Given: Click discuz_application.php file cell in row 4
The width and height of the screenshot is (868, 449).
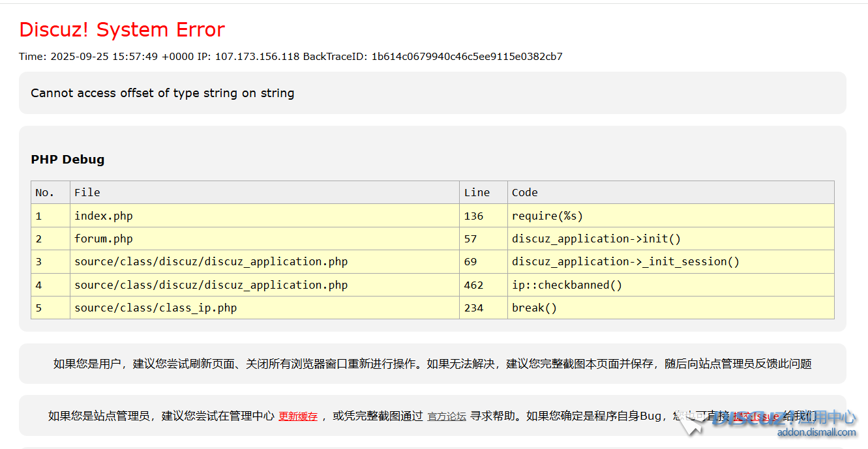Looking at the screenshot, I should tap(265, 285).
